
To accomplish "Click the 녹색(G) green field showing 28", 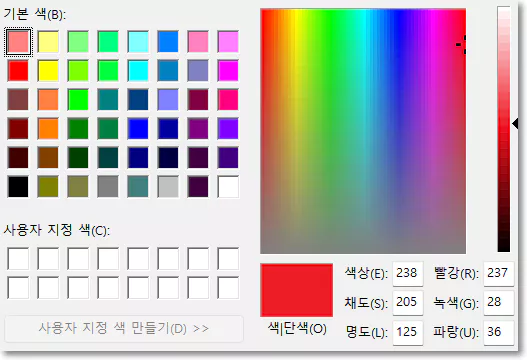I will (499, 303).
